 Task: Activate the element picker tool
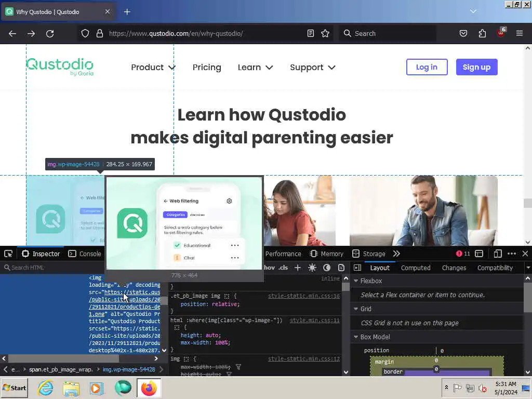pos(8,254)
